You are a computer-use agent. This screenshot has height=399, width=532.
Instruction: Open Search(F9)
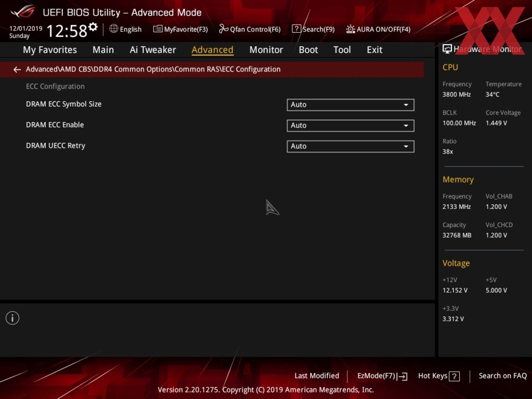point(318,29)
